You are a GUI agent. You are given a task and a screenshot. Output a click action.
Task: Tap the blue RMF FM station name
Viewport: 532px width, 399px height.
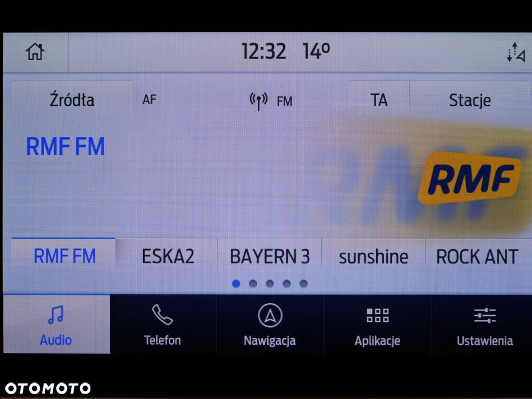pos(65,147)
